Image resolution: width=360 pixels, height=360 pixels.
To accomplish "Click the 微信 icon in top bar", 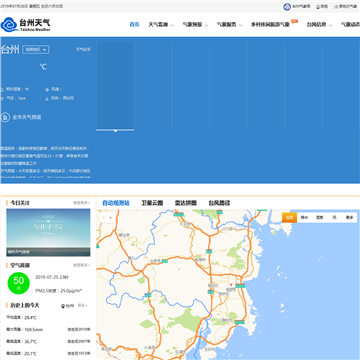I will click(318, 7).
